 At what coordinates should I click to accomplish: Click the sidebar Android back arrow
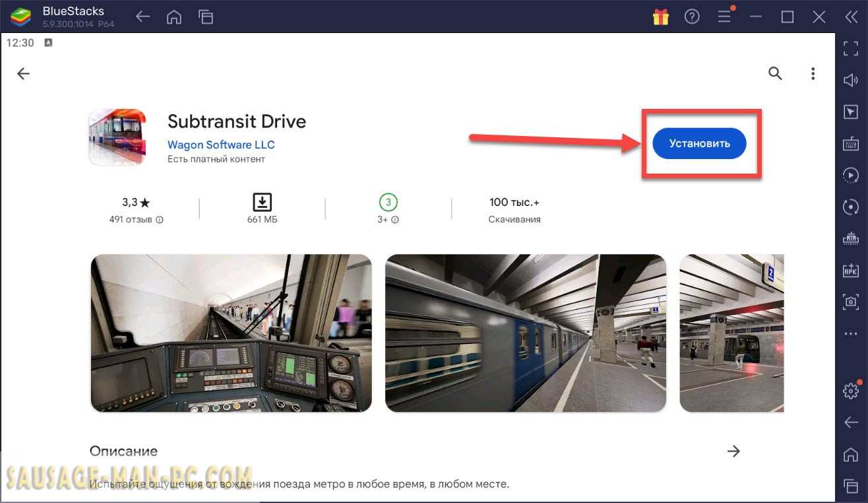[851, 422]
